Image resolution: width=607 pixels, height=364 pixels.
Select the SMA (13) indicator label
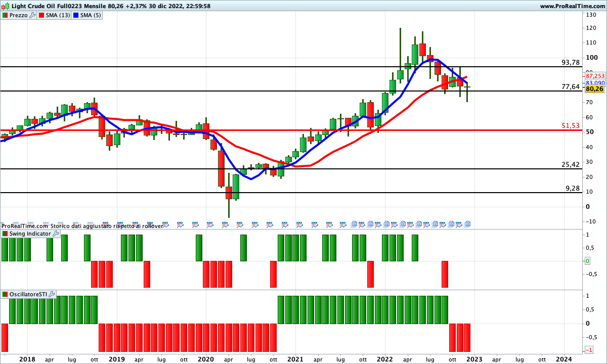point(58,15)
